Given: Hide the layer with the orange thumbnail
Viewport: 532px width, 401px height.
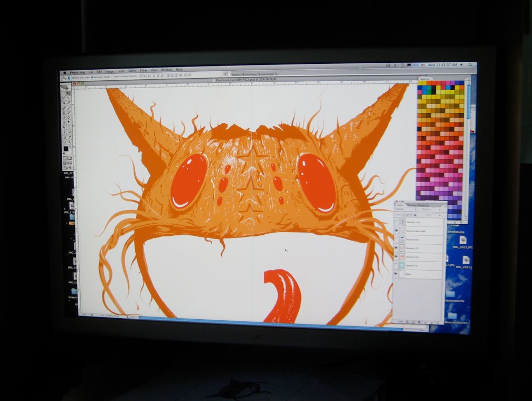Looking at the screenshot, I should [x=396, y=257].
